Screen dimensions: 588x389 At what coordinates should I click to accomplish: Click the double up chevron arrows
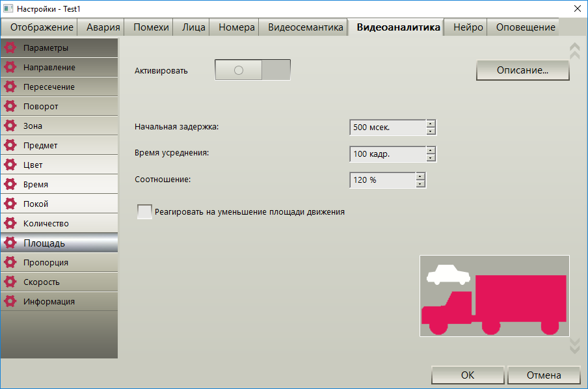(x=574, y=51)
